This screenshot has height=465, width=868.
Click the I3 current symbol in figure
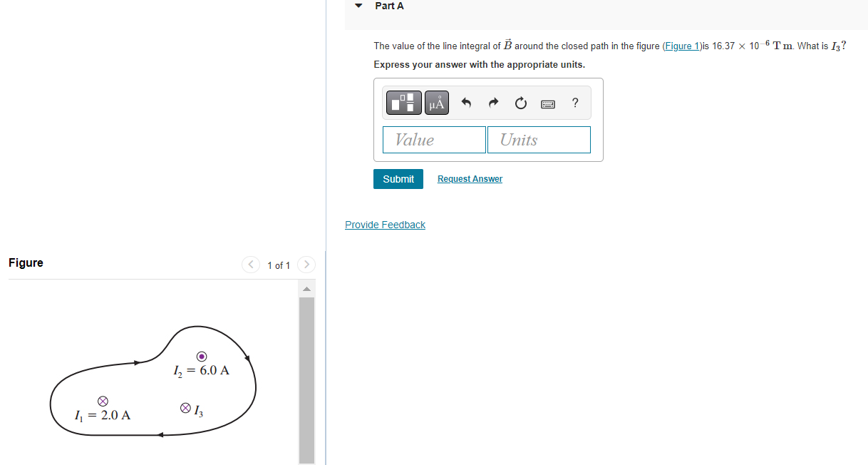[x=185, y=408]
